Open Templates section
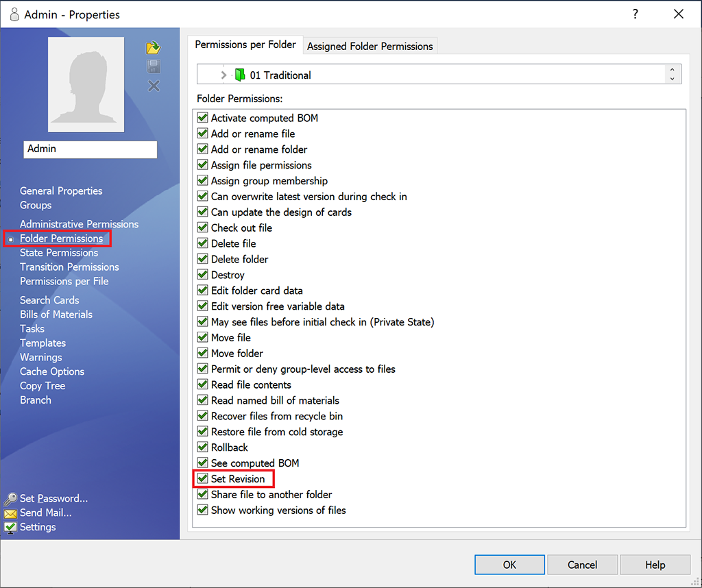Screen dimensions: 702x588 [x=43, y=343]
